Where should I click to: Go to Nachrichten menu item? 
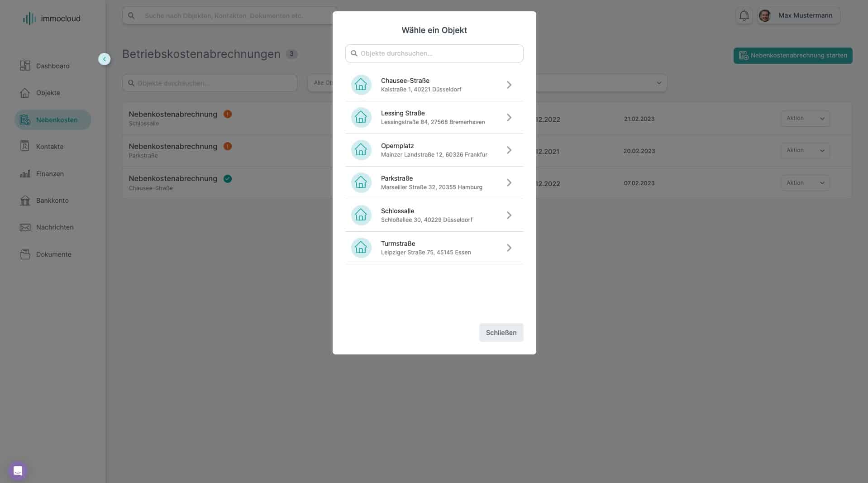pos(53,227)
